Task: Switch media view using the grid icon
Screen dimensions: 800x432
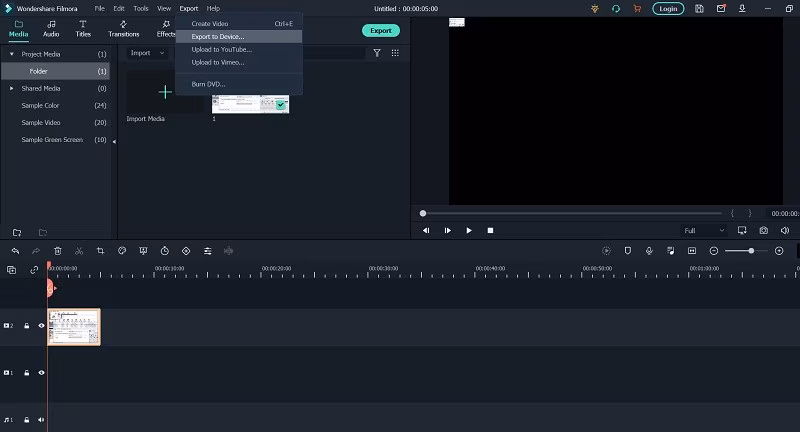Action: (x=395, y=53)
